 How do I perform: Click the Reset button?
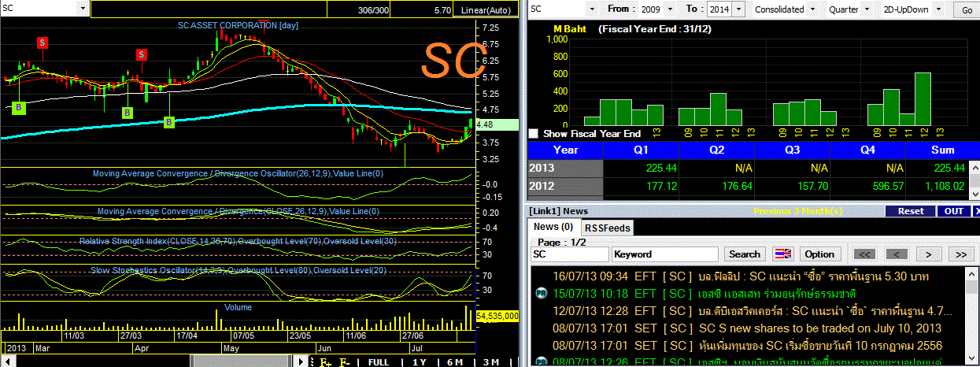pos(911,211)
